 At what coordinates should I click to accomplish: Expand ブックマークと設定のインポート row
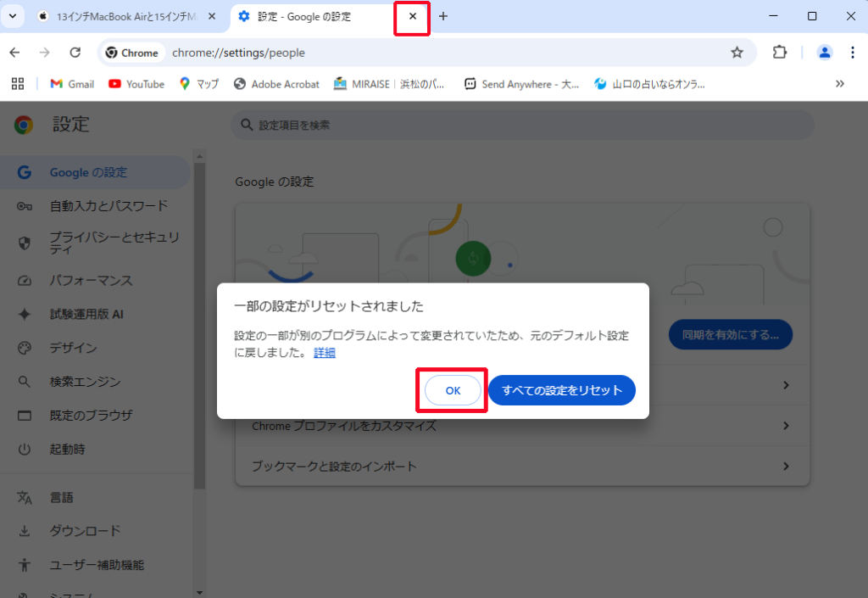522,467
